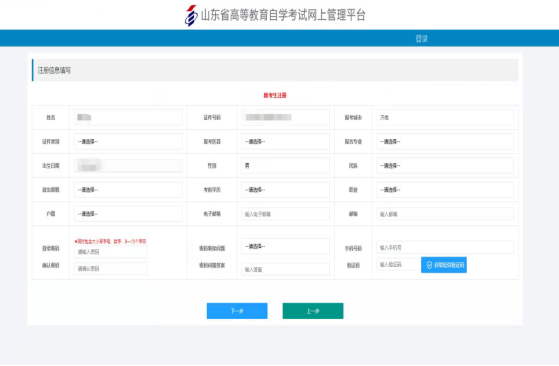Click the 手机号码 phone number input field

pos(445,247)
